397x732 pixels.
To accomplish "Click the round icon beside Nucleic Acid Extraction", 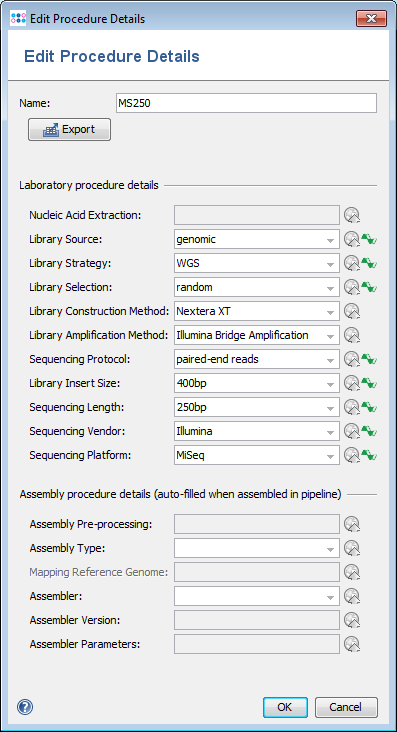I will click(352, 216).
